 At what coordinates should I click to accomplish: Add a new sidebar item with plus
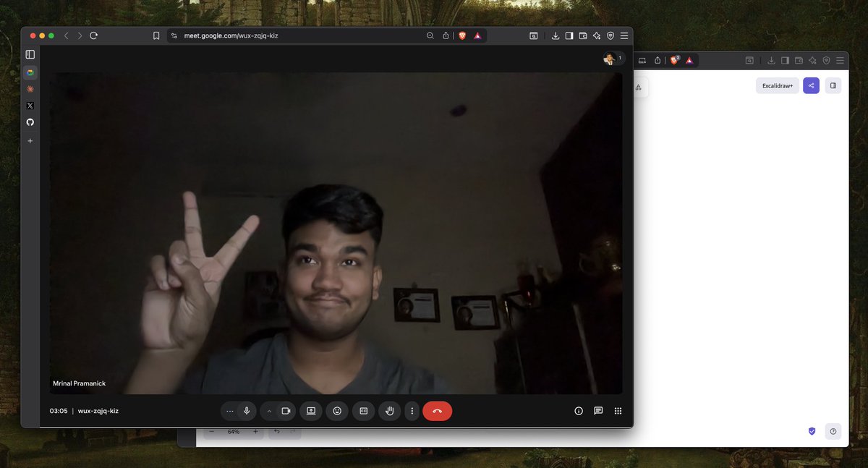[30, 141]
